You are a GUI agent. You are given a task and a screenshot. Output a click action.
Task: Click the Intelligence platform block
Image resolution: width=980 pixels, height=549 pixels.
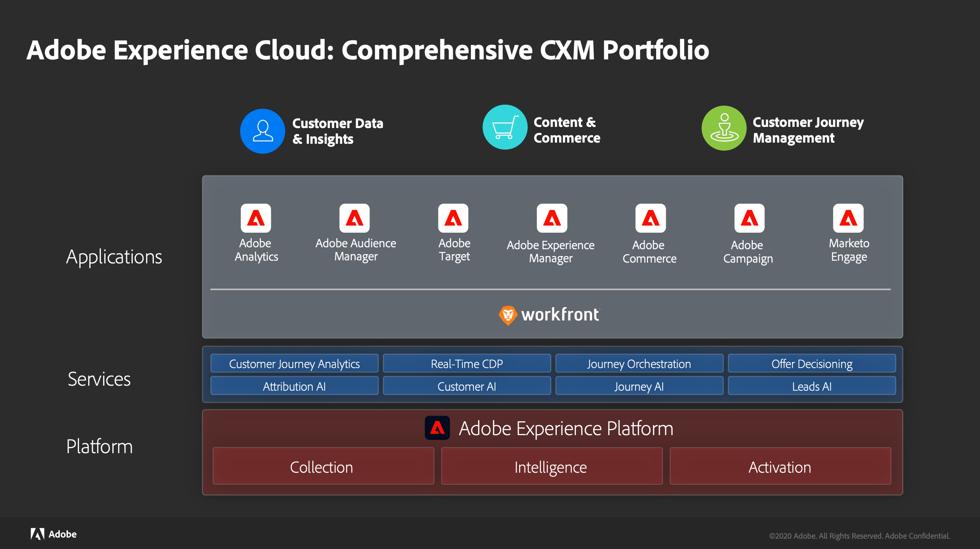(551, 466)
